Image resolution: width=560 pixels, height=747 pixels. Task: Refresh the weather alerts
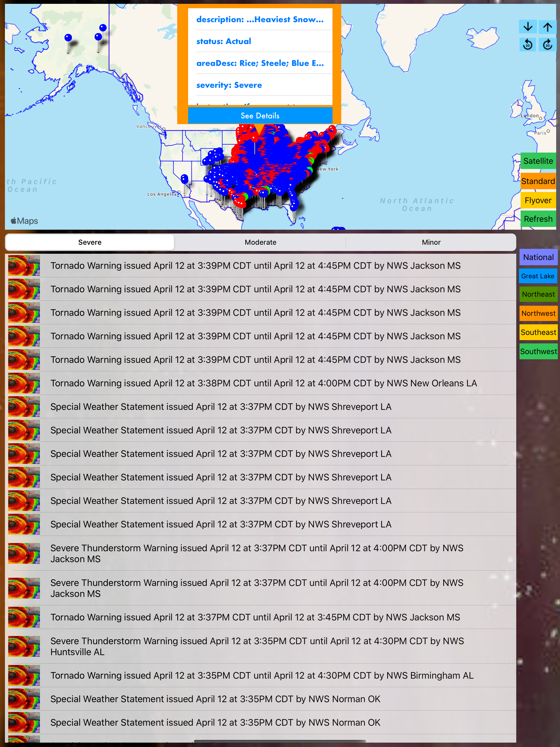click(x=538, y=219)
